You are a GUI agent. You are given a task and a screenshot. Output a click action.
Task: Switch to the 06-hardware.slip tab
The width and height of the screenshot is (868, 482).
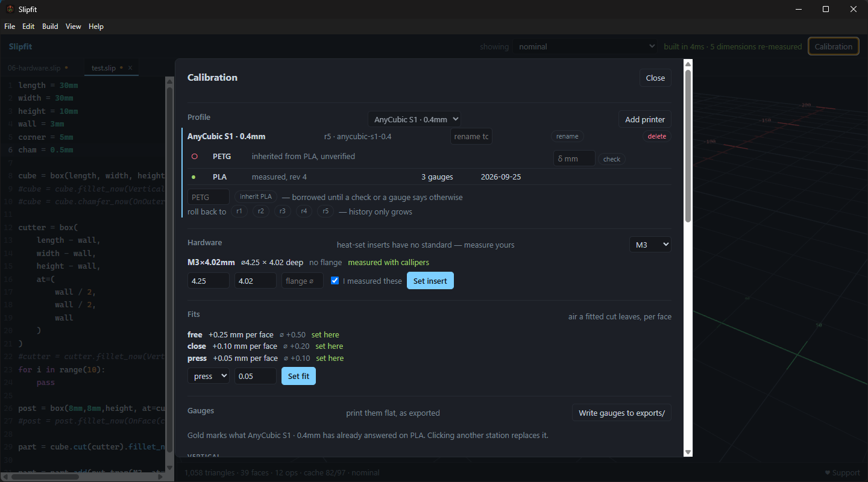click(x=37, y=68)
